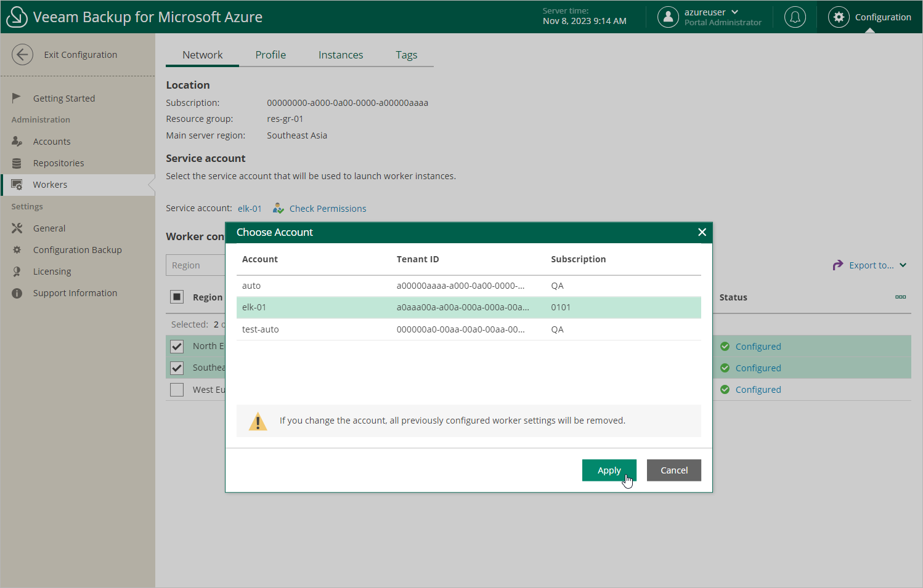Click the Export to arrow icon
This screenshot has height=588, width=923.
[838, 265]
